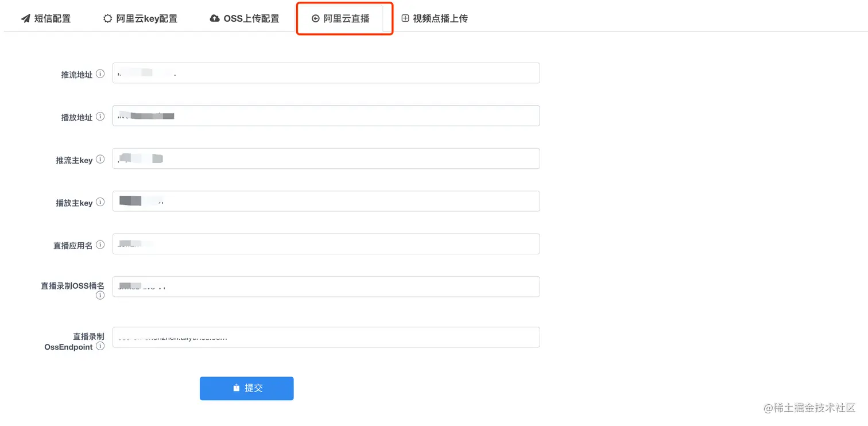Open the 短信配置 tab

[46, 18]
